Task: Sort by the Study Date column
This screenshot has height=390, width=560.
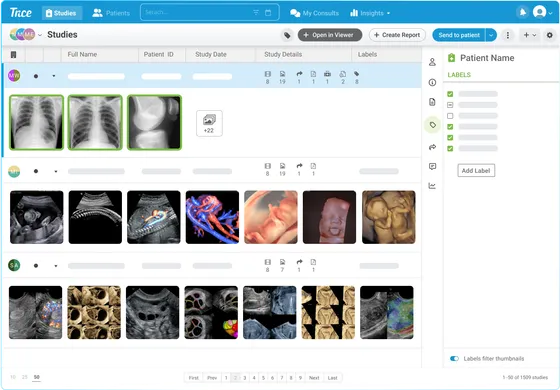Action: click(x=211, y=54)
